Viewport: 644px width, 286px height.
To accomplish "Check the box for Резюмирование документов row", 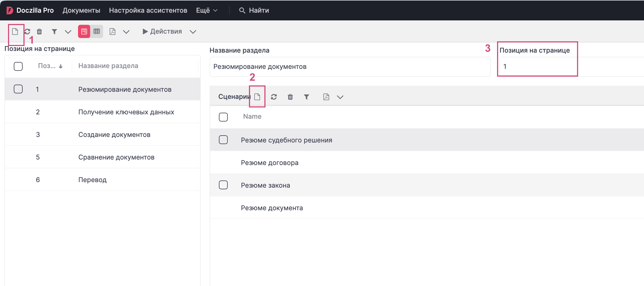I will (x=18, y=89).
